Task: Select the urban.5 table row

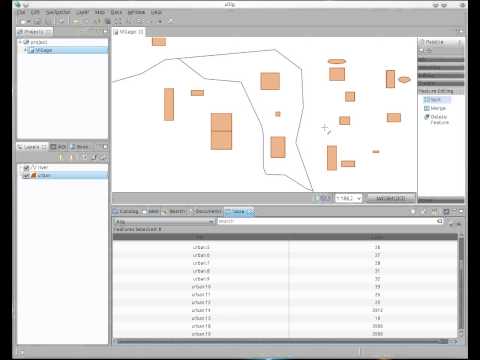Action: point(285,247)
